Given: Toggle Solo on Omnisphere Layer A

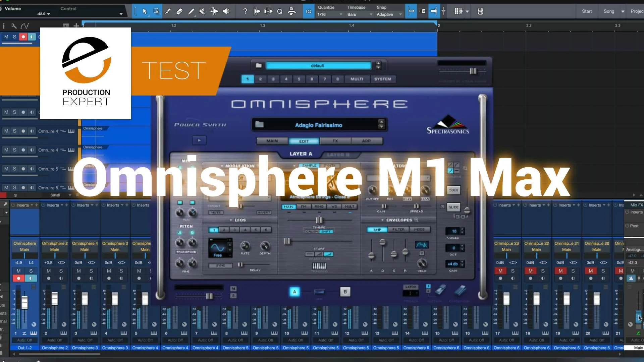Looking at the screenshot, I should [x=453, y=190].
